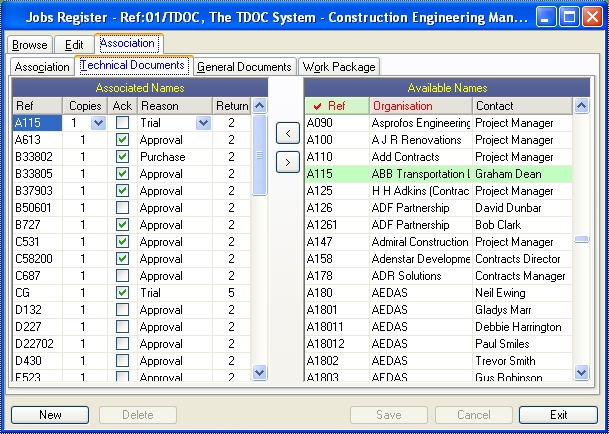Click the New button
609x434 pixels.
(50, 415)
